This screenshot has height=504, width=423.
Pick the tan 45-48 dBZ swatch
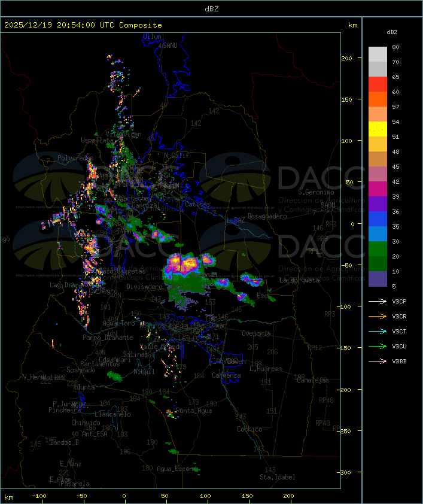click(378, 159)
